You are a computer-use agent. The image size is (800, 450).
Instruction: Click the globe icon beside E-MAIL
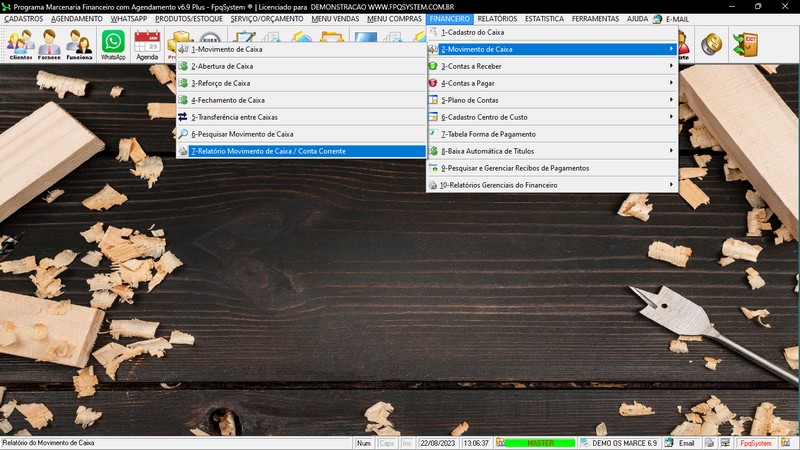point(657,19)
